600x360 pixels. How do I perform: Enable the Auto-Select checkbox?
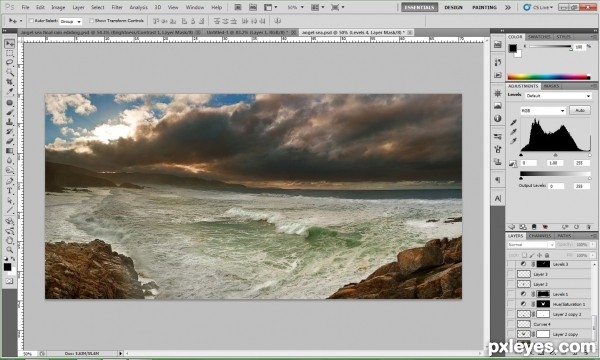pos(31,21)
